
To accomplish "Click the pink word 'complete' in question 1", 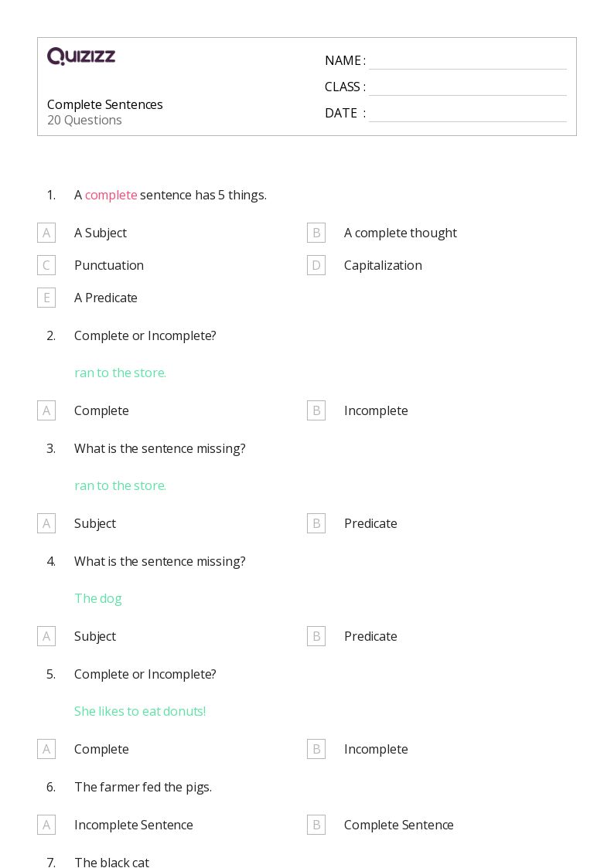I will [x=111, y=195].
